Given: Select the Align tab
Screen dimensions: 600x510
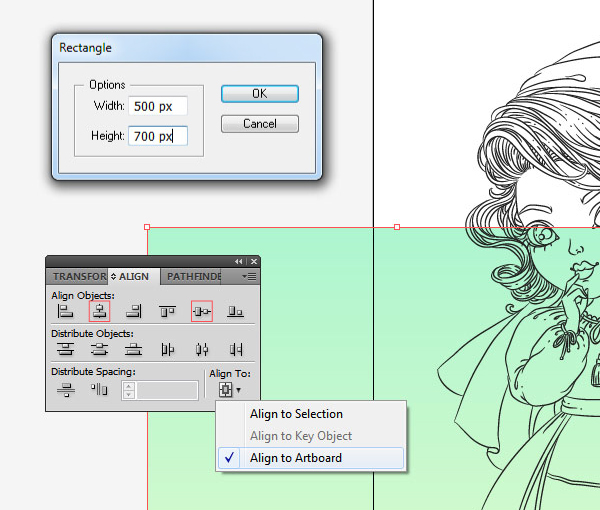Looking at the screenshot, I should pyautogui.click(x=134, y=276).
